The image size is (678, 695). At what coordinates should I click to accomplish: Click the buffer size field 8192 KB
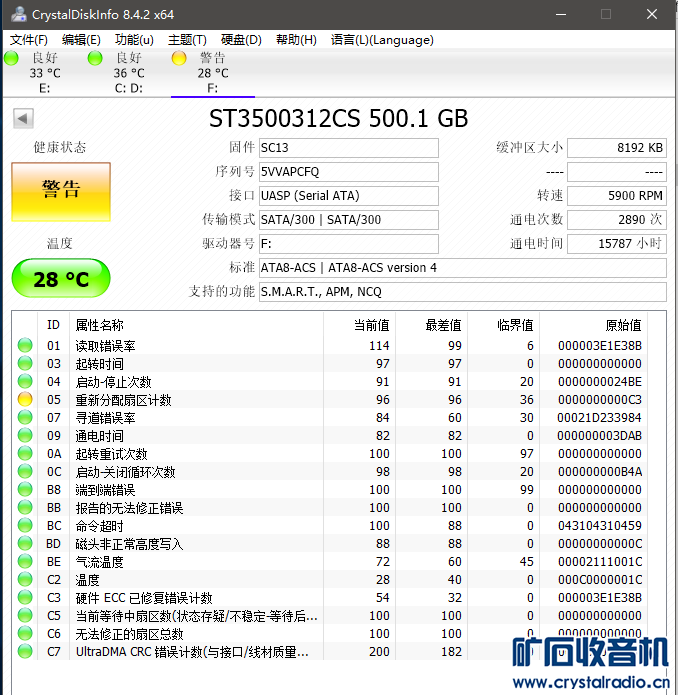(x=617, y=148)
